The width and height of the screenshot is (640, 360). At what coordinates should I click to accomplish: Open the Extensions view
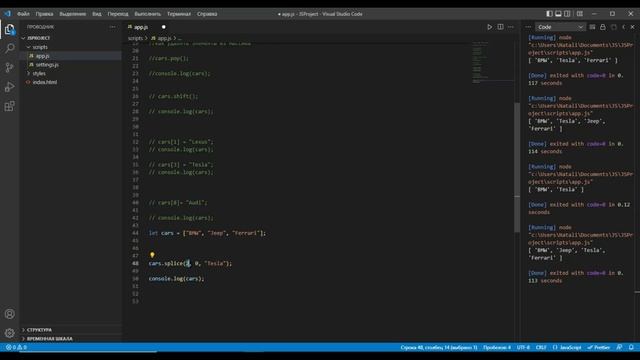coord(9,106)
